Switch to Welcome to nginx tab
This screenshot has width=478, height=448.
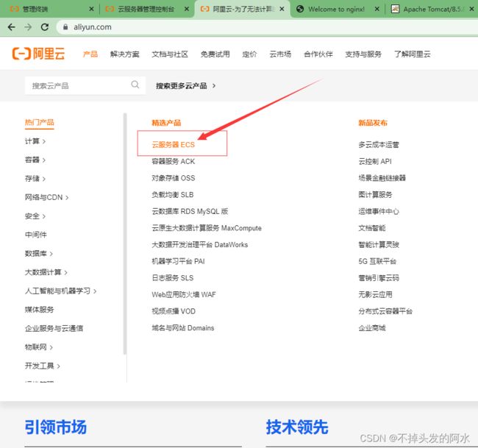(336, 9)
